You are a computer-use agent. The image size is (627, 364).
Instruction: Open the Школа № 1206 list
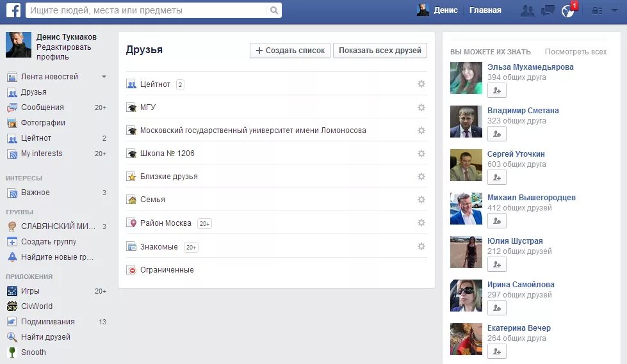167,154
